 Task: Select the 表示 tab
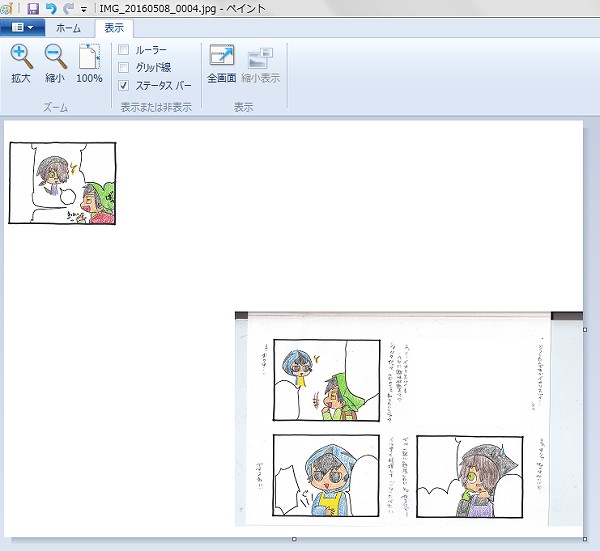pyautogui.click(x=114, y=28)
